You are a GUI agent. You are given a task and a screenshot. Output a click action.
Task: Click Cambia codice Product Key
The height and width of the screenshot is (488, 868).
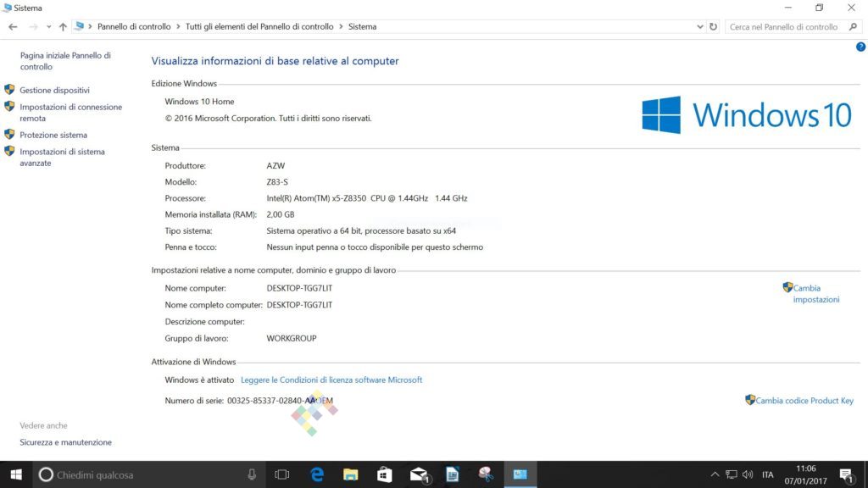click(804, 401)
